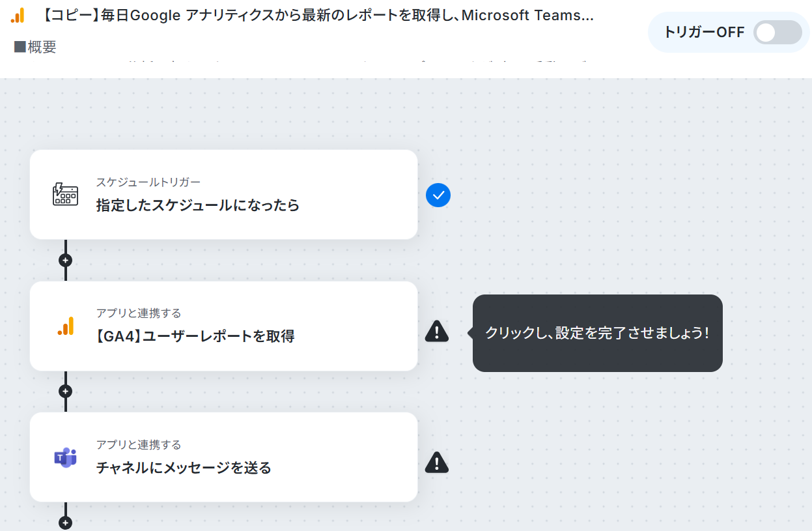Viewport: 812px width, 531px height.
Task: Click the Microsoft Teams icon on the message step
Action: point(65,457)
